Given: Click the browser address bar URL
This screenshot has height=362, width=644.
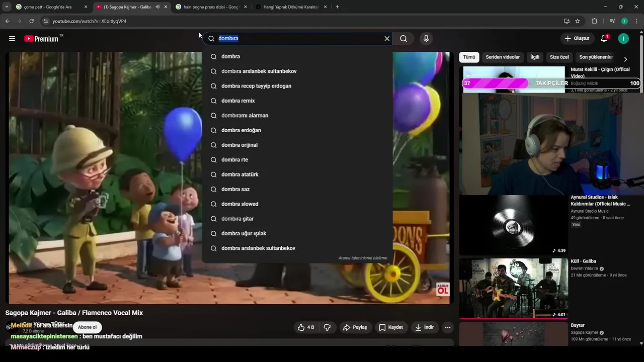Looking at the screenshot, I should point(90,21).
